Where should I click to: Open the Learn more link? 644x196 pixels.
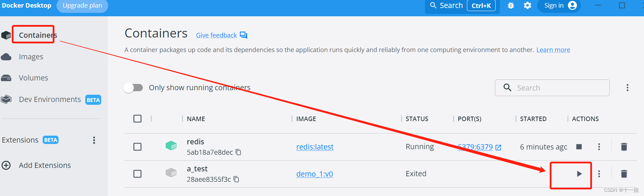553,50
